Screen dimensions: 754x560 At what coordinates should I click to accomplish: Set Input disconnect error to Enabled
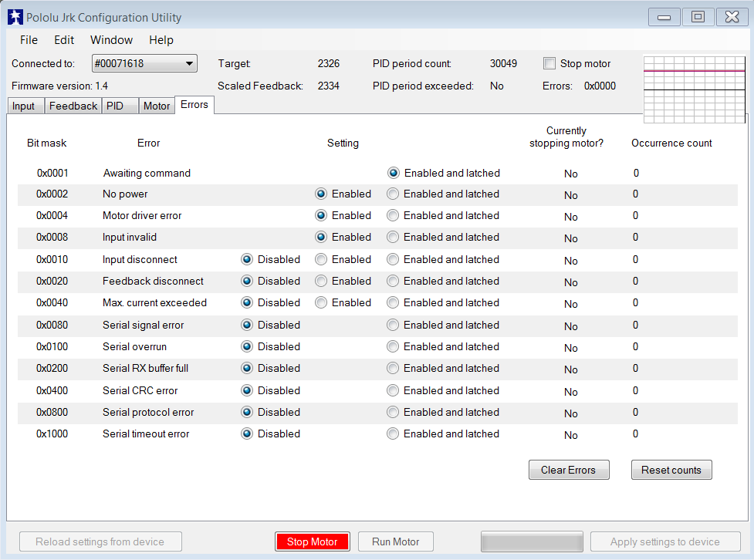[321, 260]
